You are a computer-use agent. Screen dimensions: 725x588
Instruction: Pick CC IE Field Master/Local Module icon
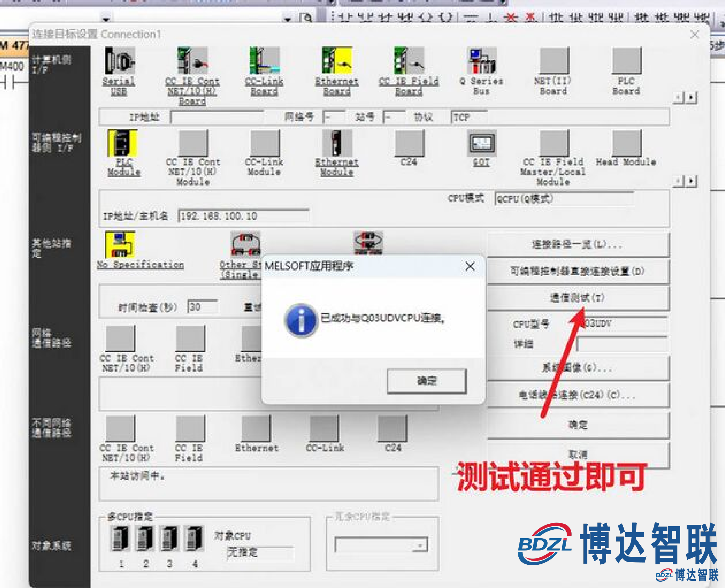click(554, 143)
